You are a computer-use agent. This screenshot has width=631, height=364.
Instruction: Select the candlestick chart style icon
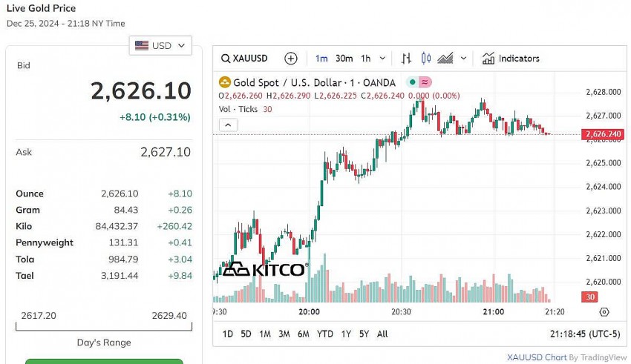coord(425,59)
